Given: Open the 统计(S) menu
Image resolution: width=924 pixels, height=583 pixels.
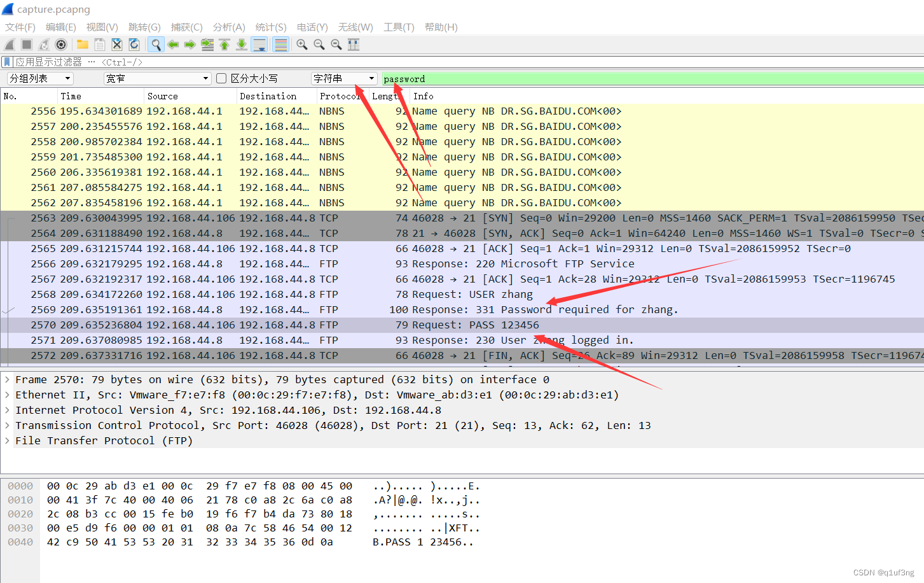Looking at the screenshot, I should pyautogui.click(x=271, y=27).
